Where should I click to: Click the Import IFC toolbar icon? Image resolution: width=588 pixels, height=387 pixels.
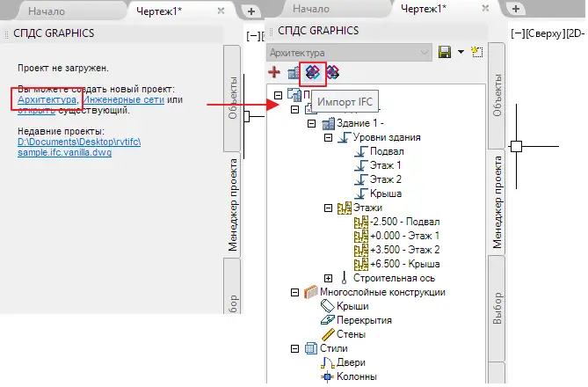click(312, 72)
